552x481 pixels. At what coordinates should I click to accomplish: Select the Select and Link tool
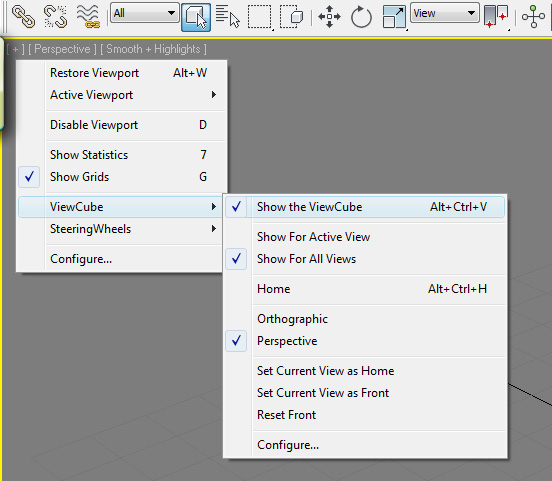point(23,17)
